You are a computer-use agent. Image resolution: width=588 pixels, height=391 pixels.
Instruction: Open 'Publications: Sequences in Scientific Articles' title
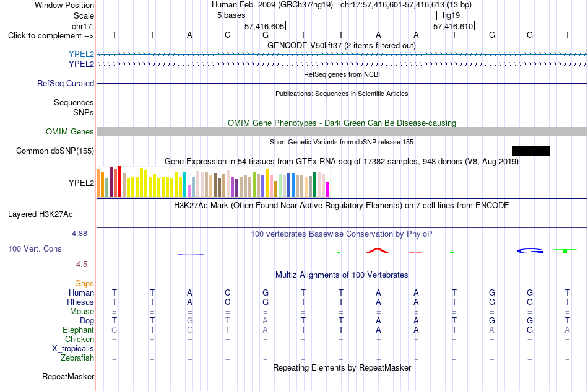point(342,94)
